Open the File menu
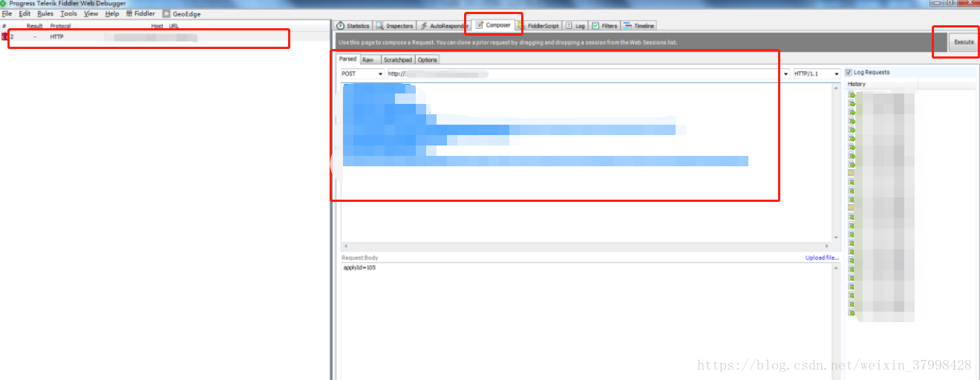 (x=7, y=13)
